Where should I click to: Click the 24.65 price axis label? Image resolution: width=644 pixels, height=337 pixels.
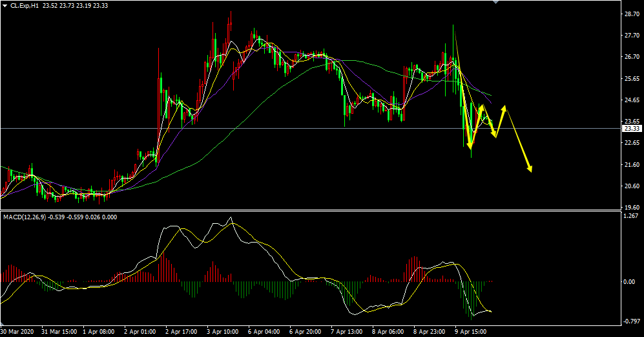(631, 100)
